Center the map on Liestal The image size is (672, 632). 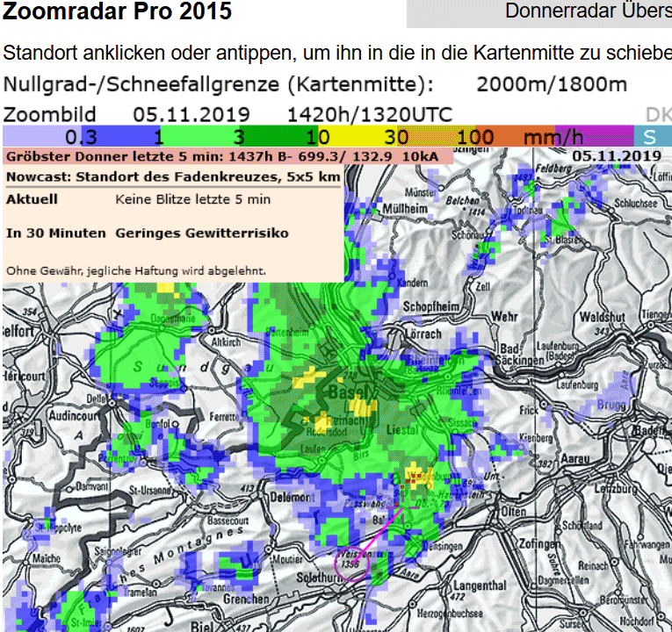point(402,429)
